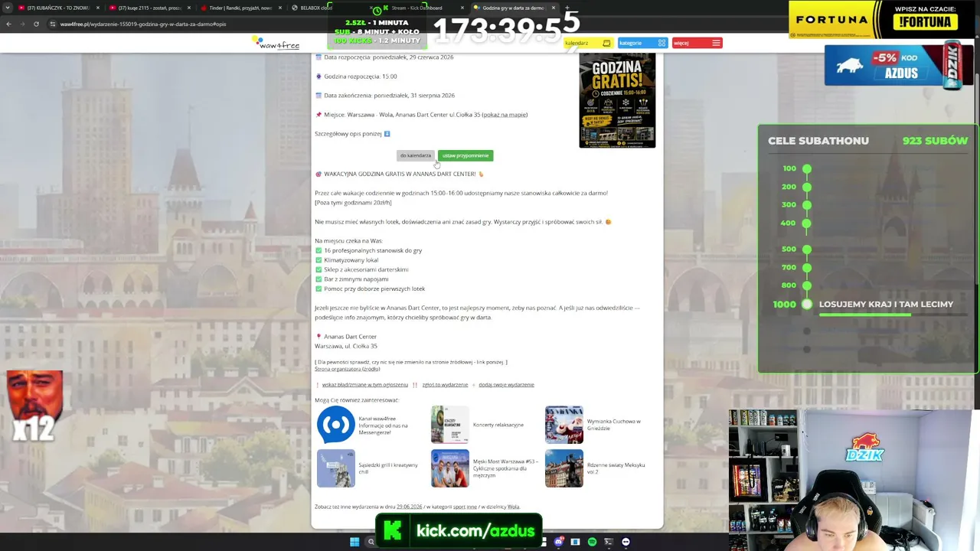
Task: Open the Męski Most Warszawa thumbnail
Action: click(449, 468)
